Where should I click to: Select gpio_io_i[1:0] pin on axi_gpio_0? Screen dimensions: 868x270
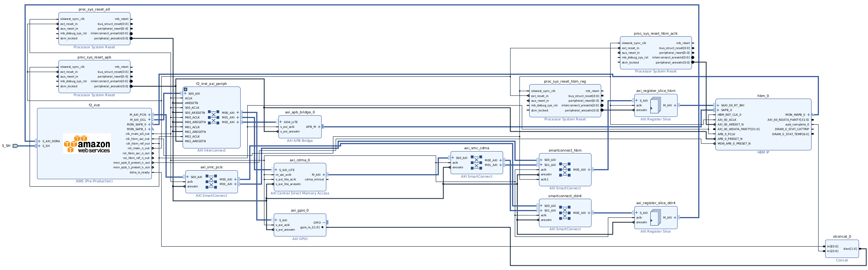tap(310, 228)
